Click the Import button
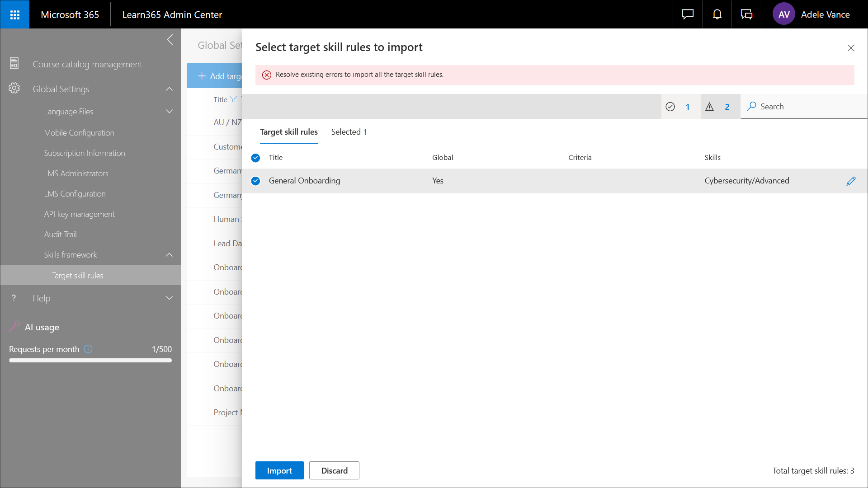This screenshot has height=488, width=868. click(x=279, y=470)
